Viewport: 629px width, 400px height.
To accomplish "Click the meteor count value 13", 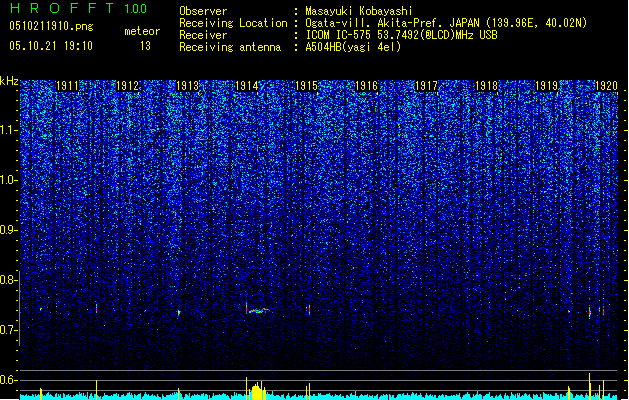I will (x=145, y=46).
